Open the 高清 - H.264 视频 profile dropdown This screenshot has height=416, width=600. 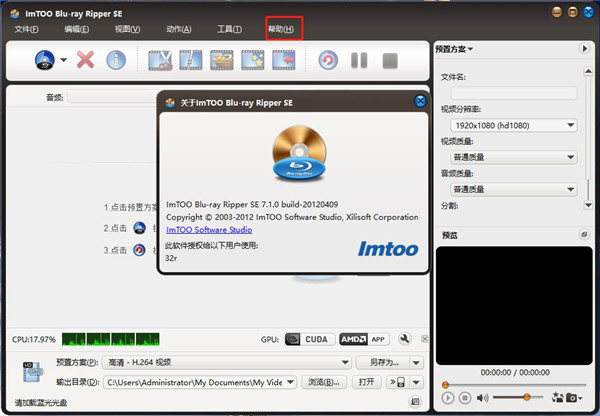227,362
